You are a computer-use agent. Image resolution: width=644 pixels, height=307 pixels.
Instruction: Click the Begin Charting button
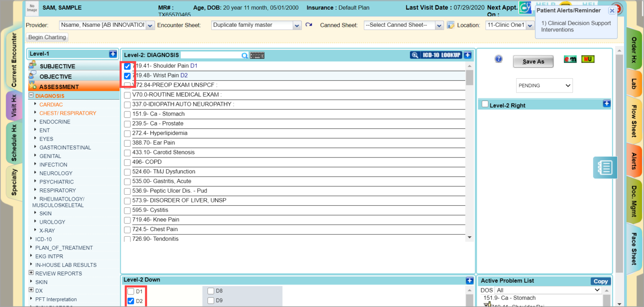tap(47, 37)
